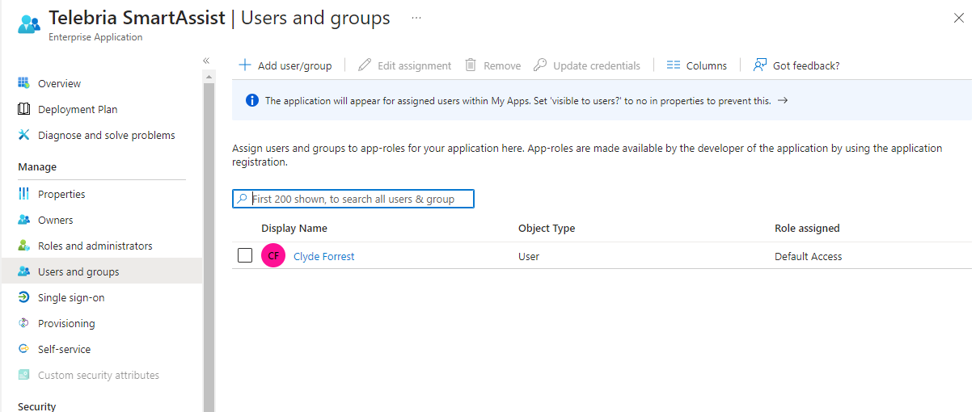Click the Security section heading
The height and width of the screenshot is (412, 980).
click(x=37, y=406)
